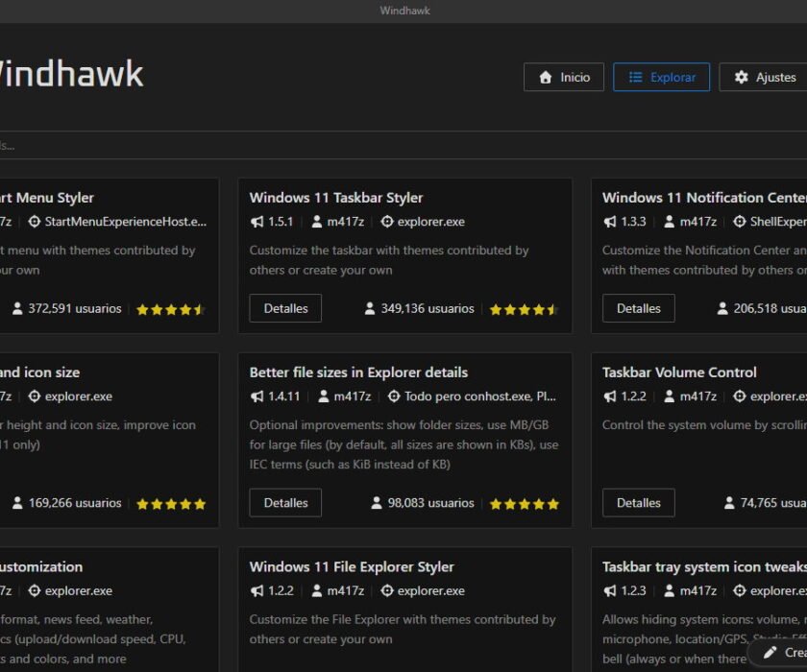Image resolution: width=807 pixels, height=672 pixels.
Task: Click the star rating of Windows 11 Taskbar Styler
Action: point(524,308)
